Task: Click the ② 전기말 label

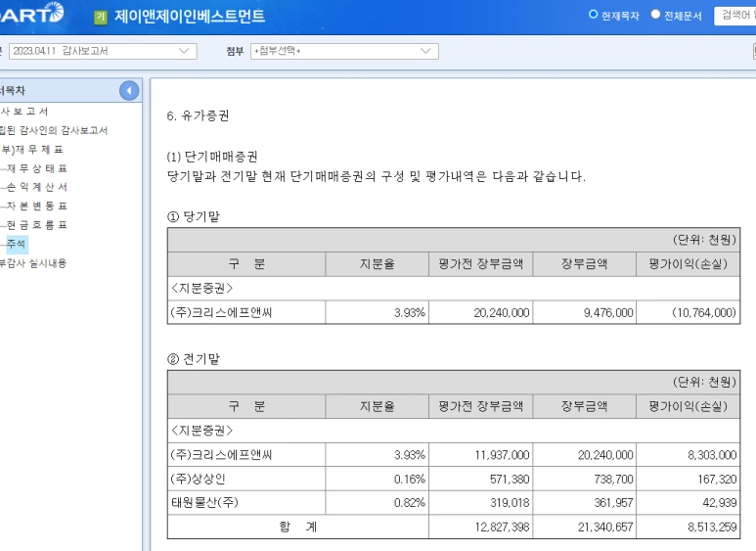Action: point(194,359)
